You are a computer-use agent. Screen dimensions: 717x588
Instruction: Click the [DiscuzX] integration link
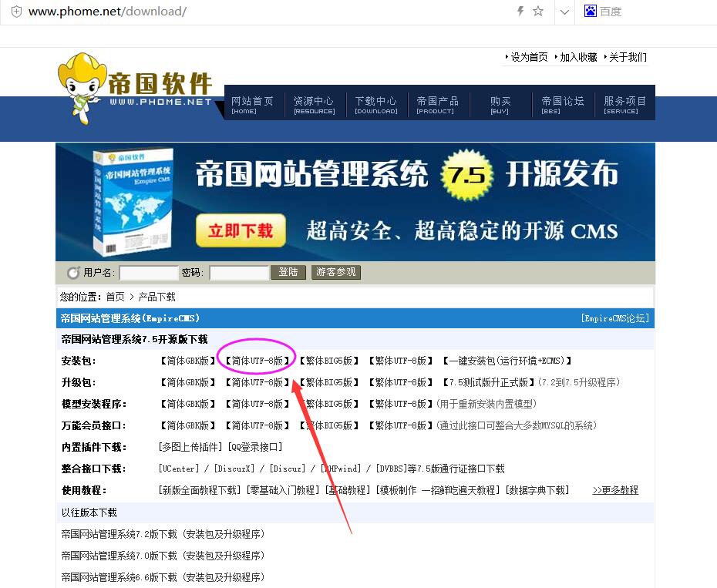pos(234,469)
